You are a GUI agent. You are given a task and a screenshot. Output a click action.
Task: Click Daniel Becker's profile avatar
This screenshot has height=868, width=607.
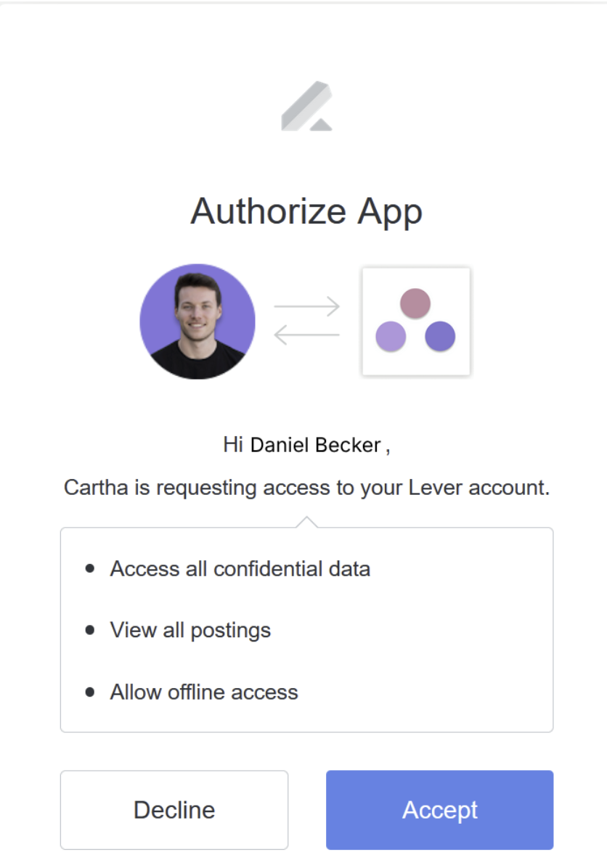coord(197,322)
